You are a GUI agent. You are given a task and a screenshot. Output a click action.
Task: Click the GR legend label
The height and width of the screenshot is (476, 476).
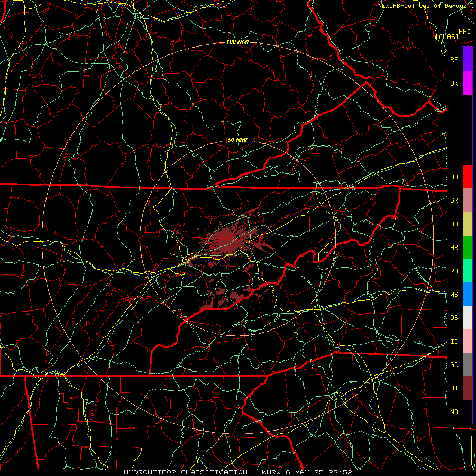[454, 200]
